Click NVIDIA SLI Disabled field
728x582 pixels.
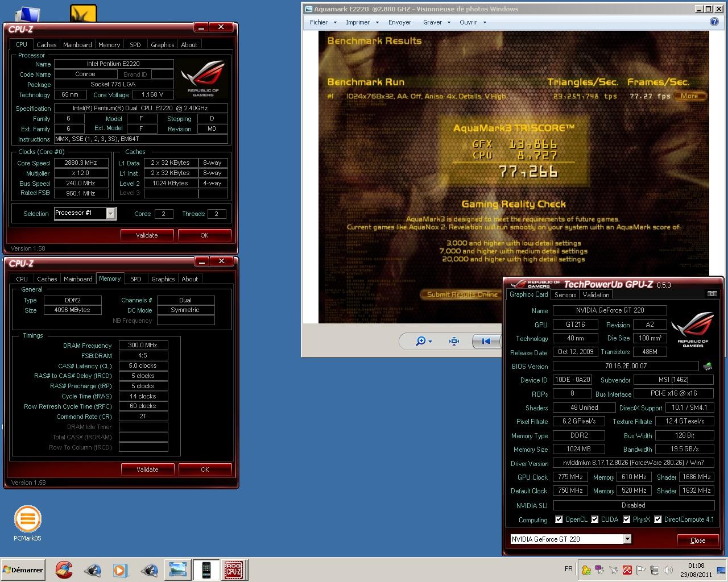(634, 505)
